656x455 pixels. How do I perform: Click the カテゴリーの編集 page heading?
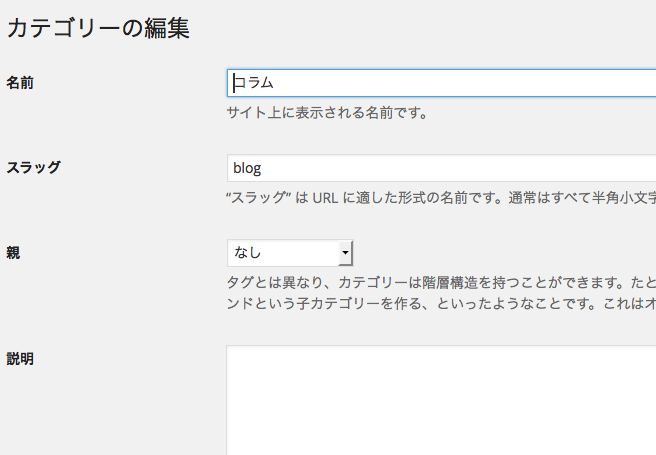coord(98,28)
